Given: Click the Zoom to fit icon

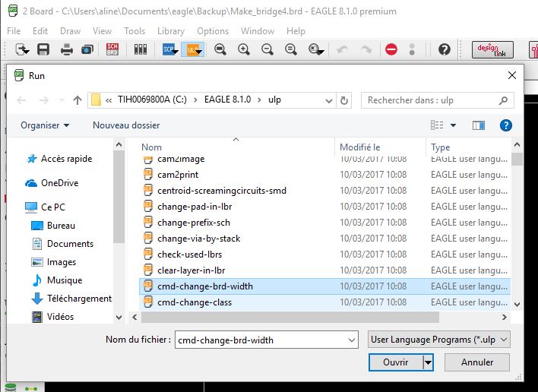Looking at the screenshot, I should coord(220,49).
